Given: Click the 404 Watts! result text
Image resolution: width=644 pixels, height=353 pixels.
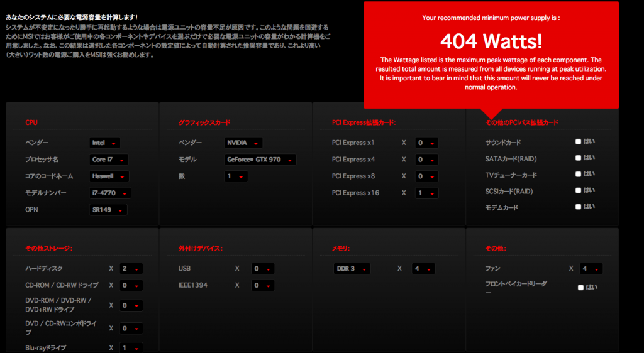Looking at the screenshot, I should pos(491,41).
